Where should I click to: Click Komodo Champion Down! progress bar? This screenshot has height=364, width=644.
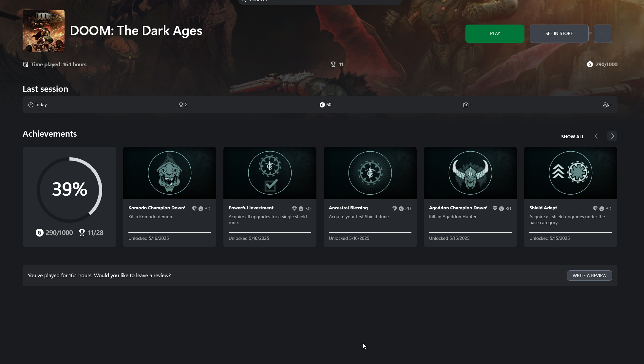coord(170,232)
